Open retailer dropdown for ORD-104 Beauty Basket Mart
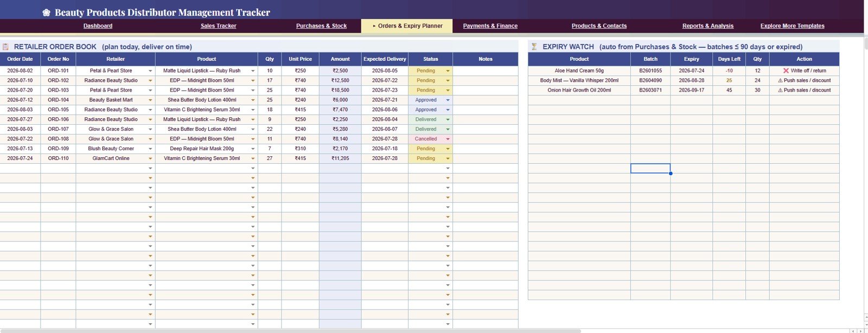Image resolution: width=868 pixels, height=333 pixels. click(x=150, y=100)
